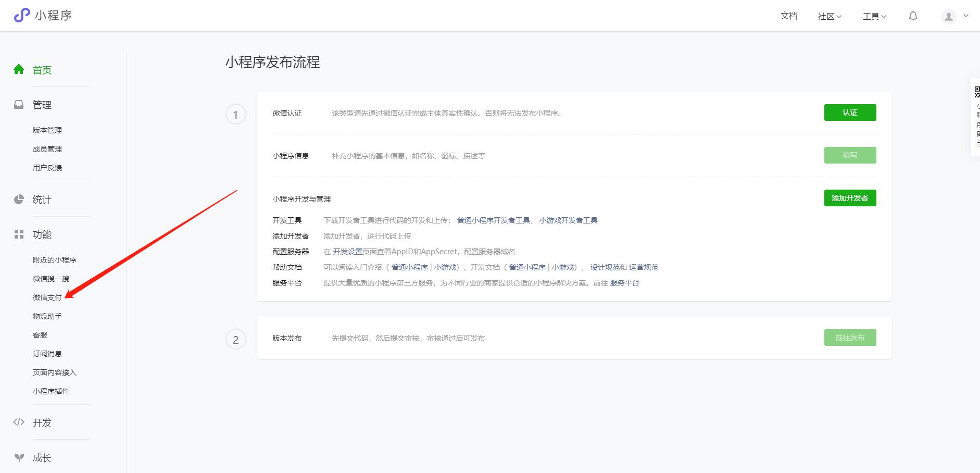Click the 功能 grid icon

[x=19, y=234]
